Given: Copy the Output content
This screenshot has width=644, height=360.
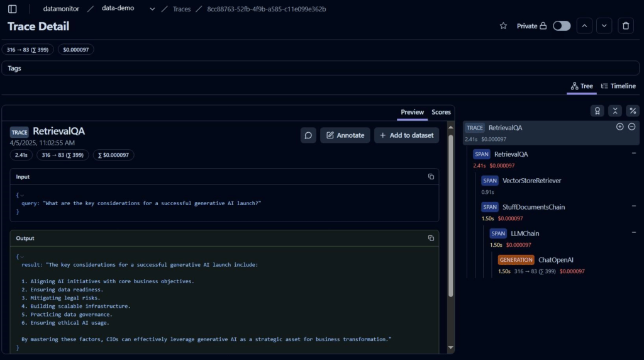Looking at the screenshot, I should tap(431, 239).
